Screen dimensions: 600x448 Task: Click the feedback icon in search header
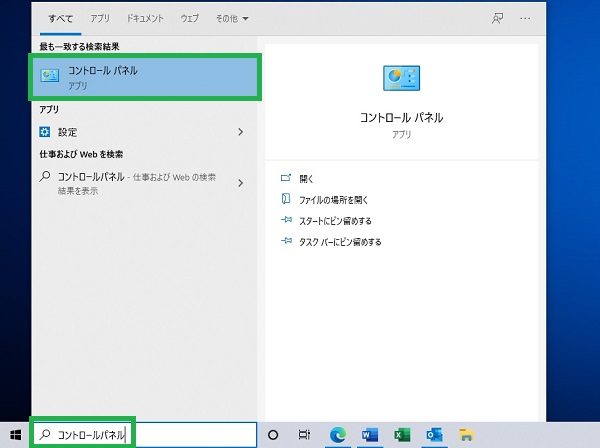tap(497, 18)
